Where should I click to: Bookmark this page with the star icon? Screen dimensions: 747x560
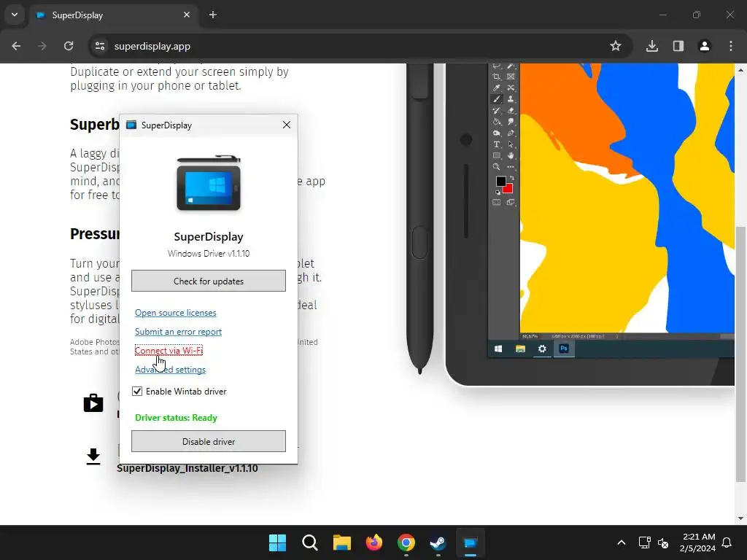(x=616, y=46)
